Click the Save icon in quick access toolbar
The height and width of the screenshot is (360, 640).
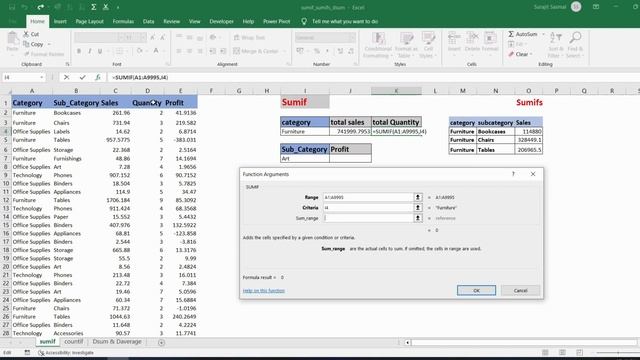(x=12, y=7)
